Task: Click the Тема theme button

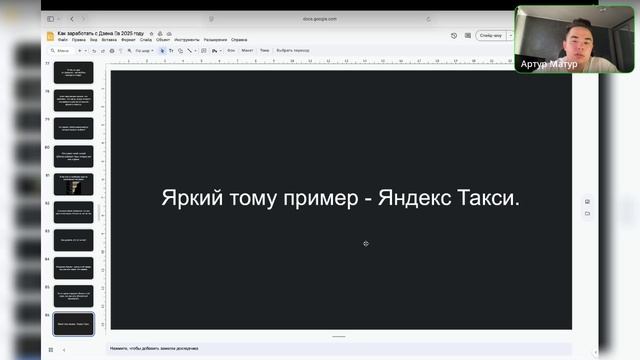Action: [264, 51]
